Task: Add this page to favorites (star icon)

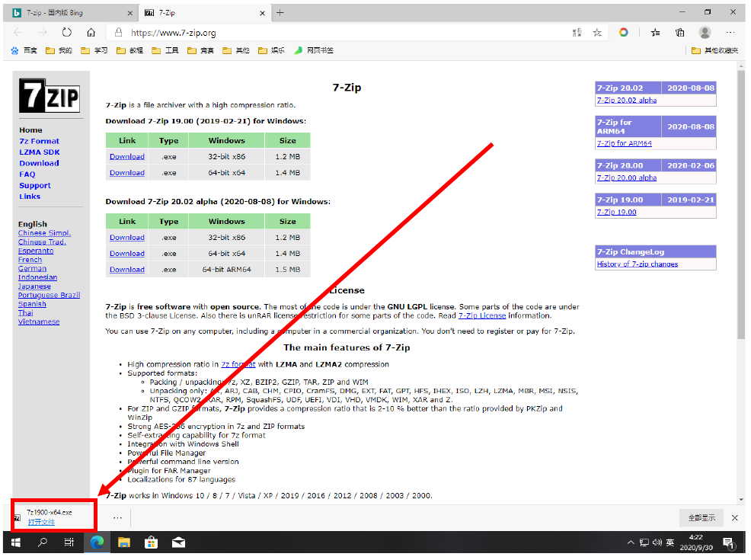Action: pyautogui.click(x=597, y=33)
